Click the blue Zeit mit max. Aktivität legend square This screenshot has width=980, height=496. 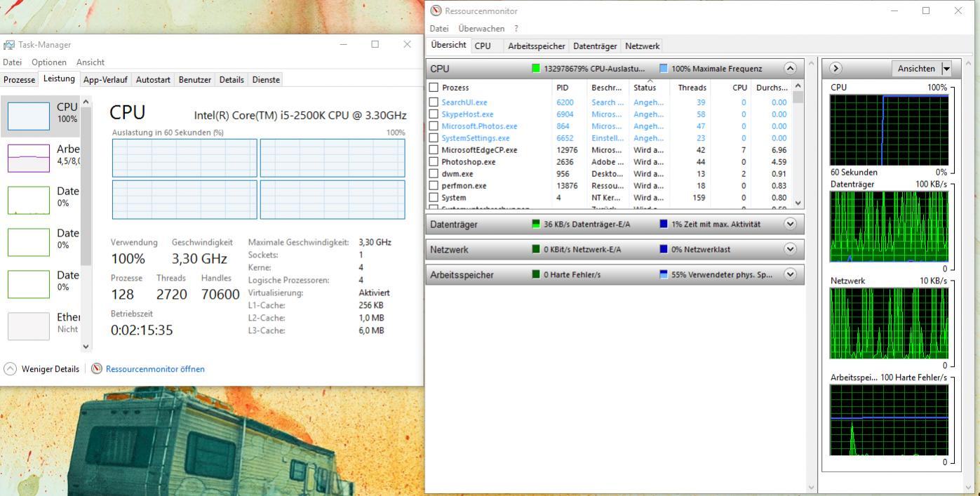[x=664, y=224]
